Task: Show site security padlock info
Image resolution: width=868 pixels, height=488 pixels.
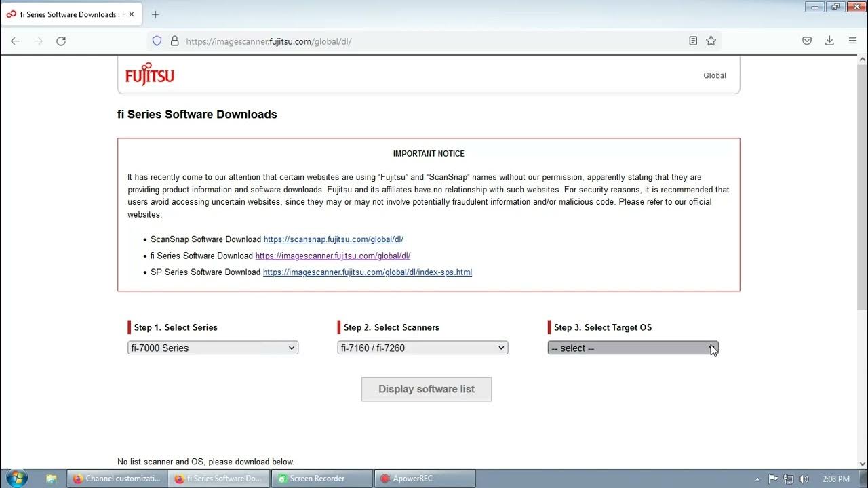Action: point(174,41)
